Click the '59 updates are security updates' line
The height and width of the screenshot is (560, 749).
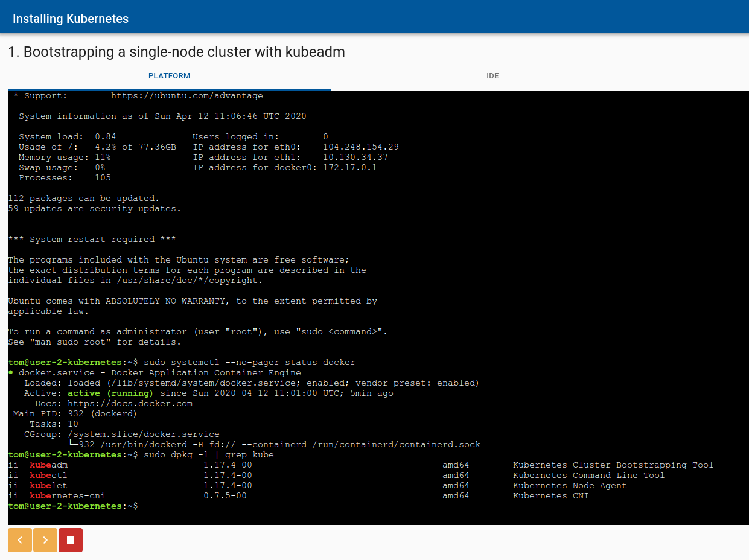(x=94, y=208)
